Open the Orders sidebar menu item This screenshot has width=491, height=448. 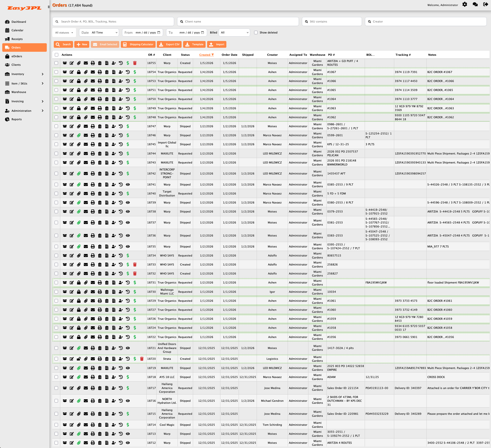point(16,47)
